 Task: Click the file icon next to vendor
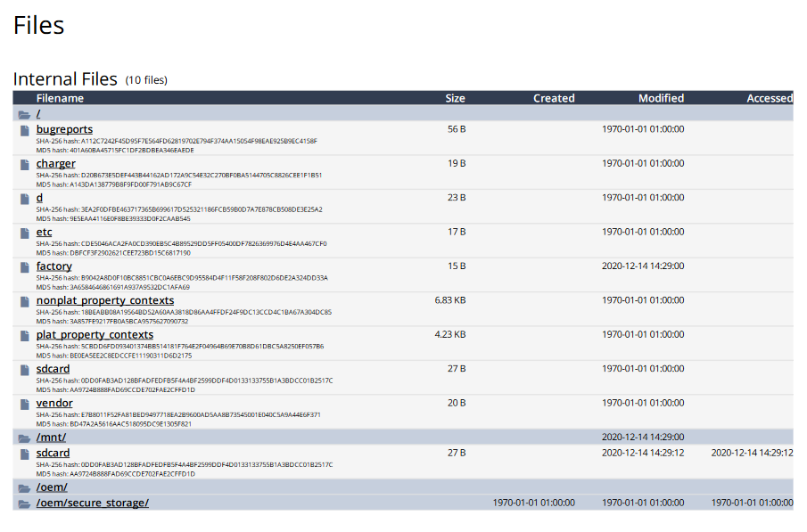[25, 404]
